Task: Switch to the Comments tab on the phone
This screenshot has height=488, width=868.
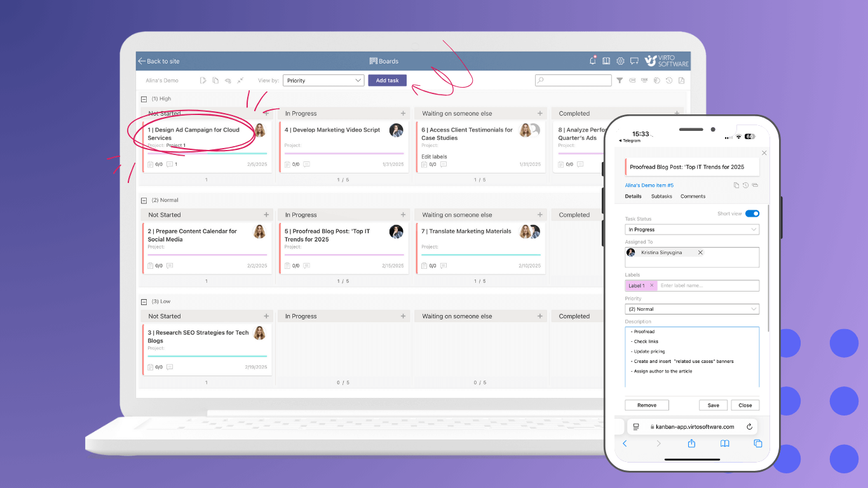Action: tap(693, 196)
